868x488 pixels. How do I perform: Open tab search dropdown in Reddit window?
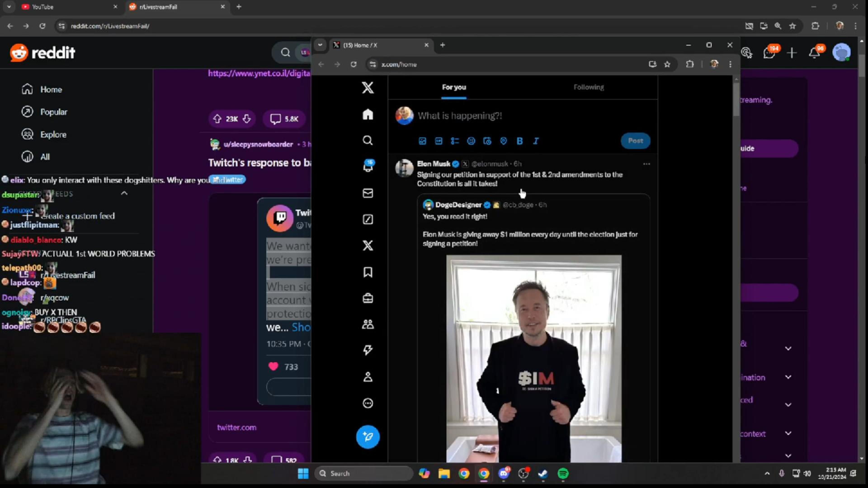tap(9, 7)
